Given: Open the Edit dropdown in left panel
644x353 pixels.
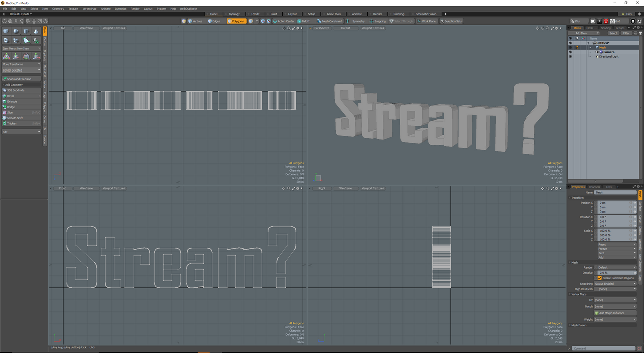Looking at the screenshot, I should pos(21,132).
